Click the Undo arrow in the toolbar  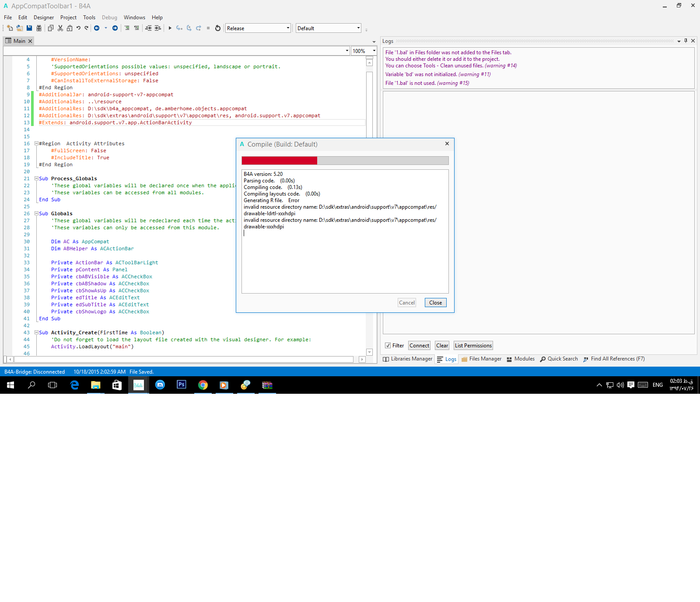78,28
